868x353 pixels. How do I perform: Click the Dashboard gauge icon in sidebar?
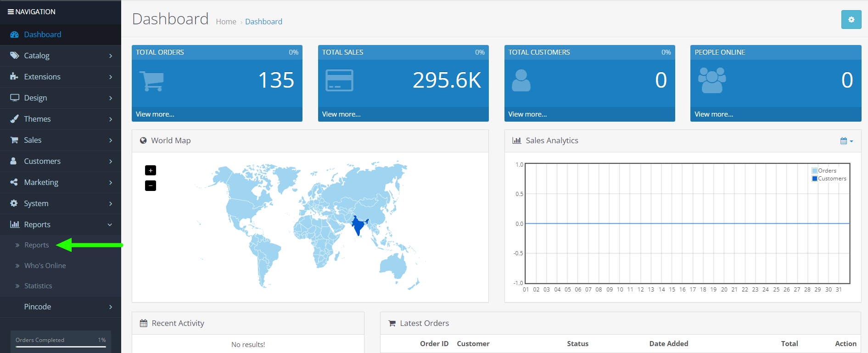pyautogui.click(x=14, y=34)
